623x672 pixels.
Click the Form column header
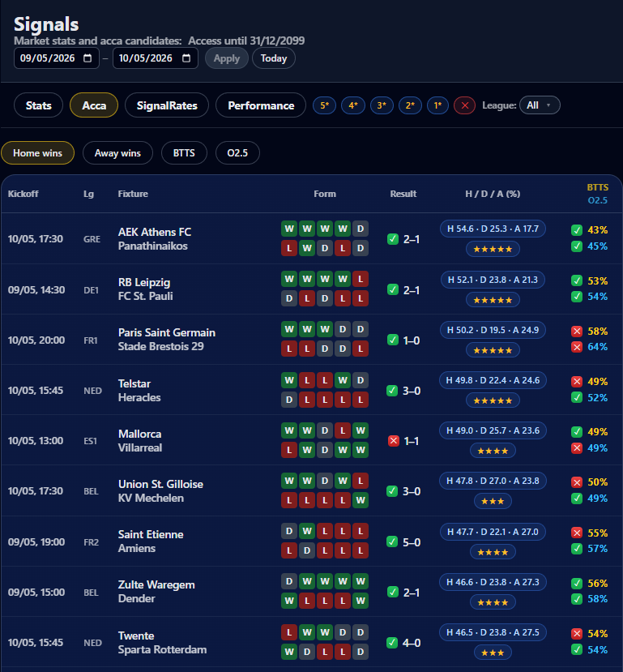[325, 194]
